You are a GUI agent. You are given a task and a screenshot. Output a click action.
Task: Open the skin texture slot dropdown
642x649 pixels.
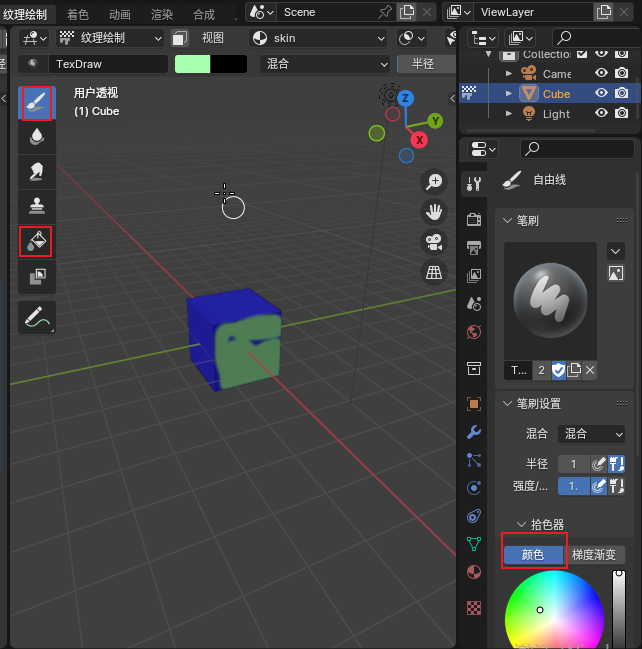tap(318, 38)
